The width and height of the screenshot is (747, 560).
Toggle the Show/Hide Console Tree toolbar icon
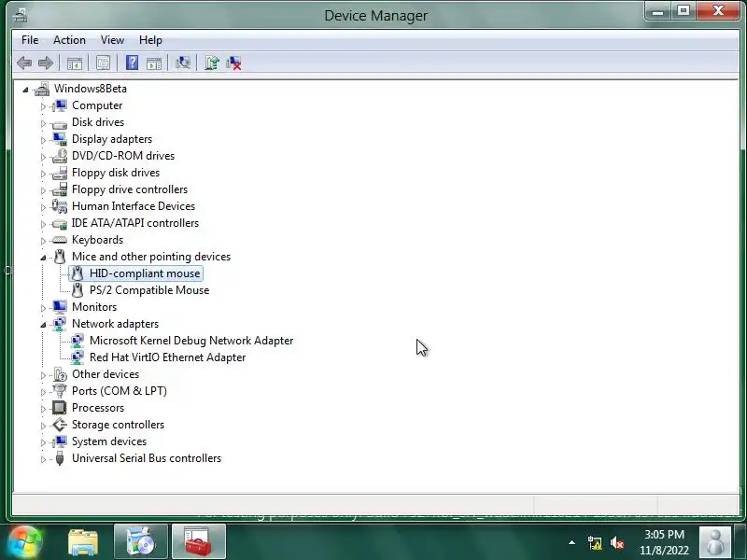pyautogui.click(x=75, y=63)
